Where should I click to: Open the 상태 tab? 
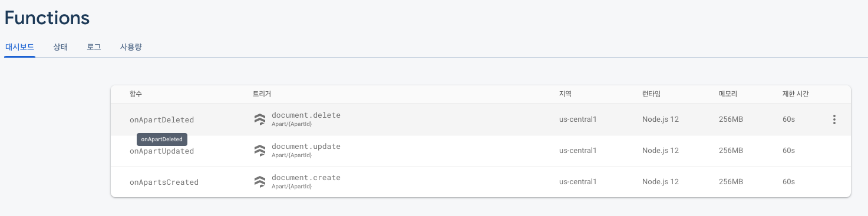click(60, 47)
